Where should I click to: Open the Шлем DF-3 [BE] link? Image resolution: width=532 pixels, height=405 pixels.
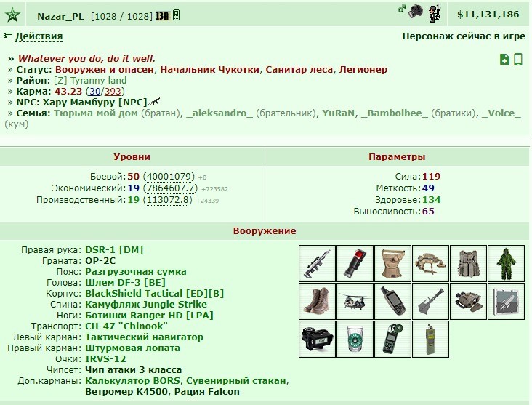click(125, 282)
